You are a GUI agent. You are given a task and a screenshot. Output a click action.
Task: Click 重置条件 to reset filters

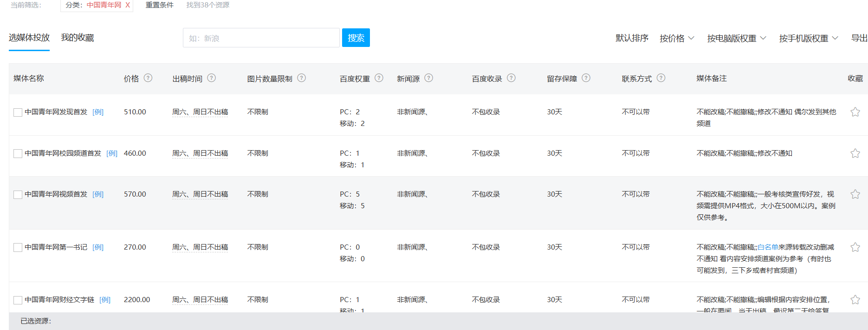[x=159, y=5]
